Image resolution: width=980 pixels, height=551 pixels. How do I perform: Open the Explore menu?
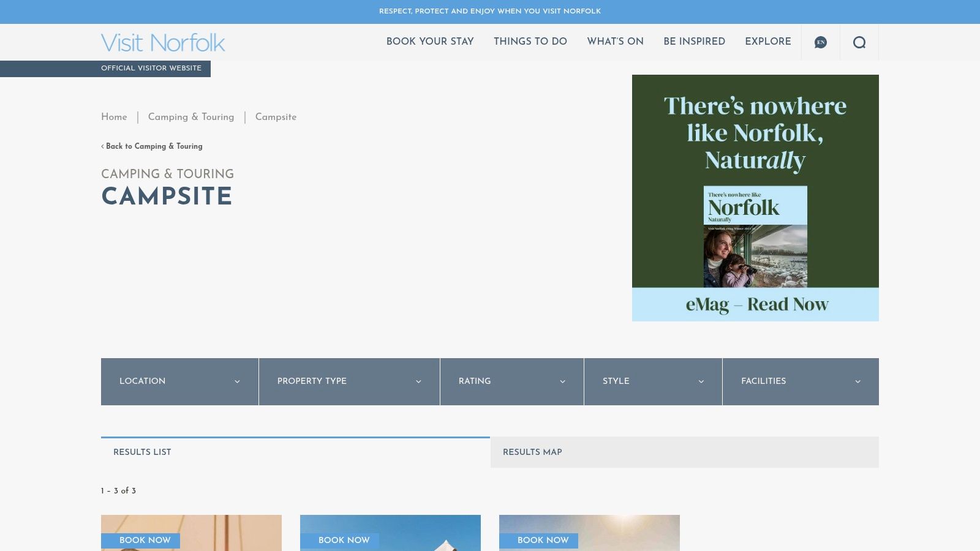point(768,42)
